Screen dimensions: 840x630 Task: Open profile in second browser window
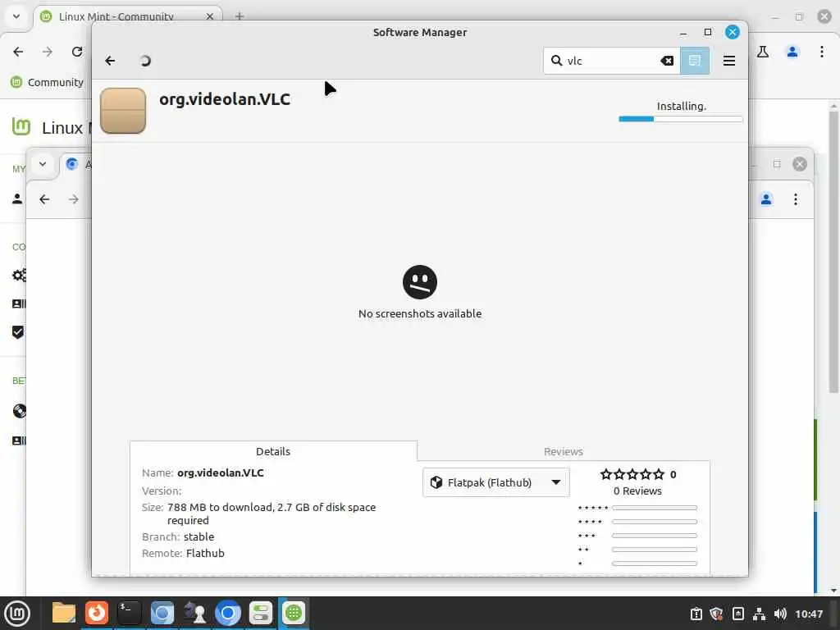pos(766,199)
